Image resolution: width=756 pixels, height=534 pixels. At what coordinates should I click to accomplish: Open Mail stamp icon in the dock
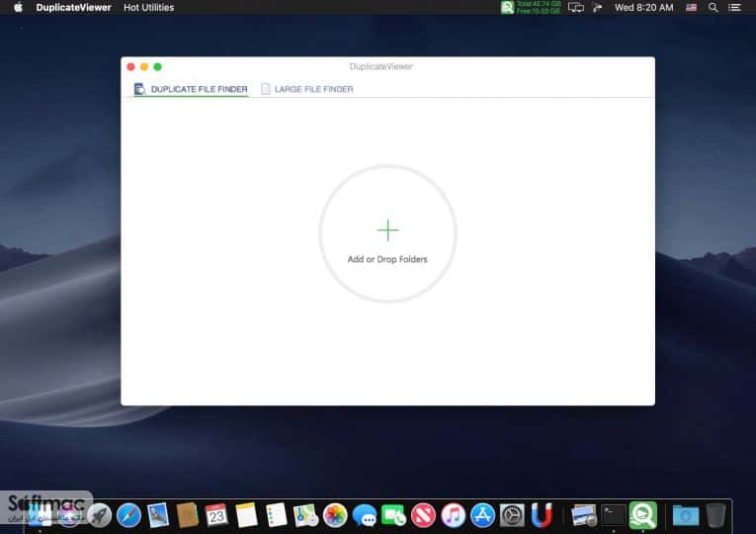(158, 515)
